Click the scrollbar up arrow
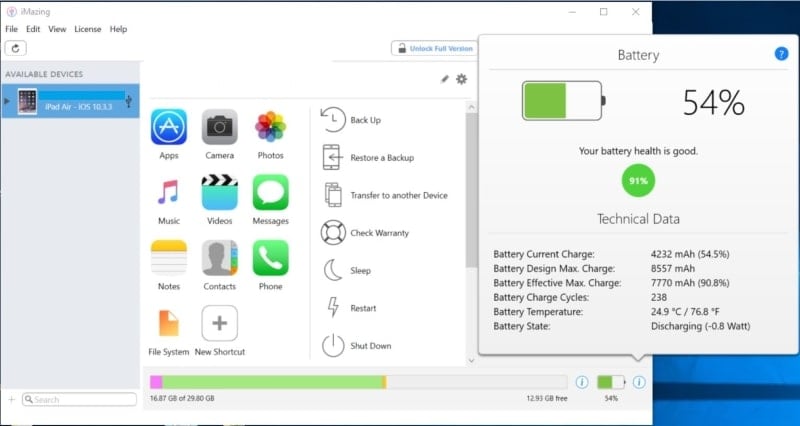The image size is (800, 426). [471, 107]
